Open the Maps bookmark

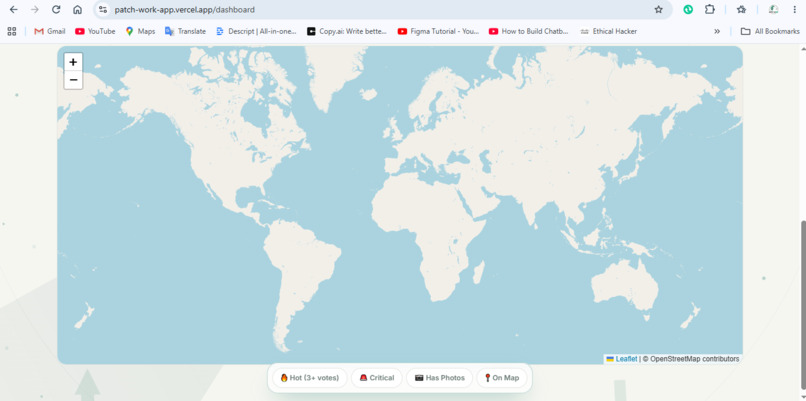click(x=140, y=31)
